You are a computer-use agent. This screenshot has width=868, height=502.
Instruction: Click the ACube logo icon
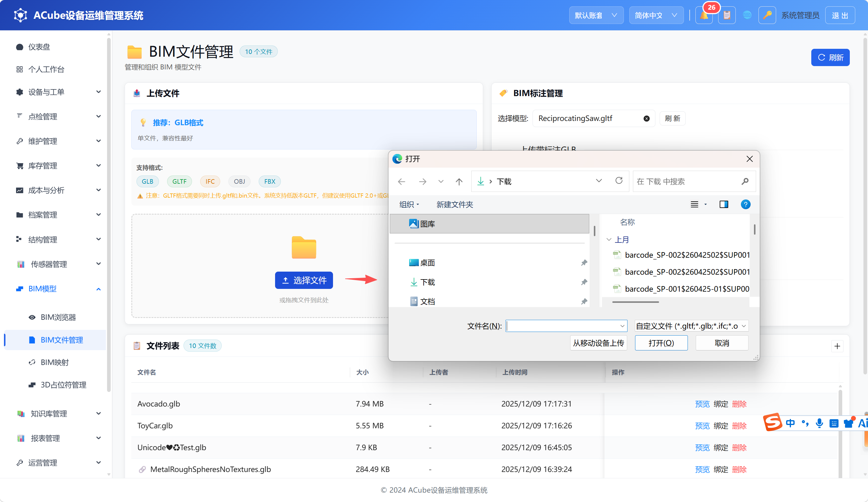pos(20,15)
